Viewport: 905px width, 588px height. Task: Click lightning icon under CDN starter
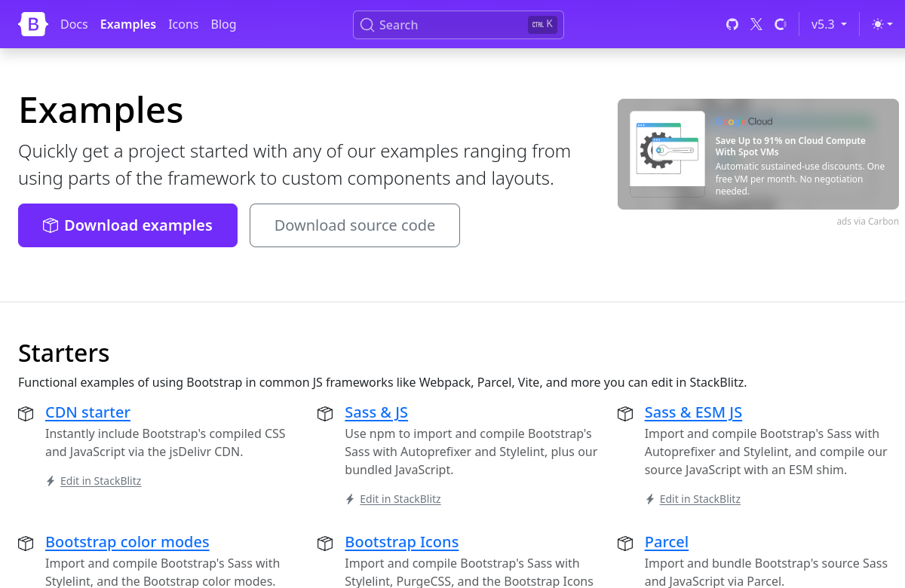pos(51,481)
